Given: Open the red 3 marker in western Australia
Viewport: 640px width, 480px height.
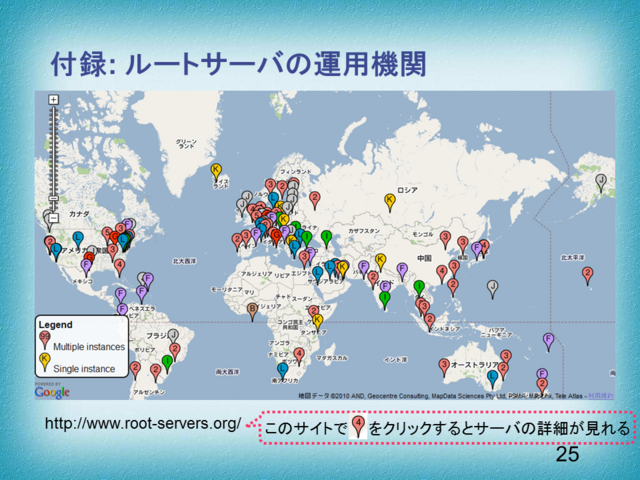Looking at the screenshot, I should pos(443,364).
